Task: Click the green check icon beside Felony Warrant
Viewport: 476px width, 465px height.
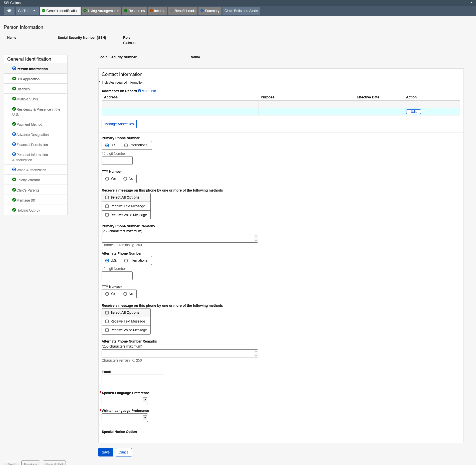Action: [x=14, y=180]
